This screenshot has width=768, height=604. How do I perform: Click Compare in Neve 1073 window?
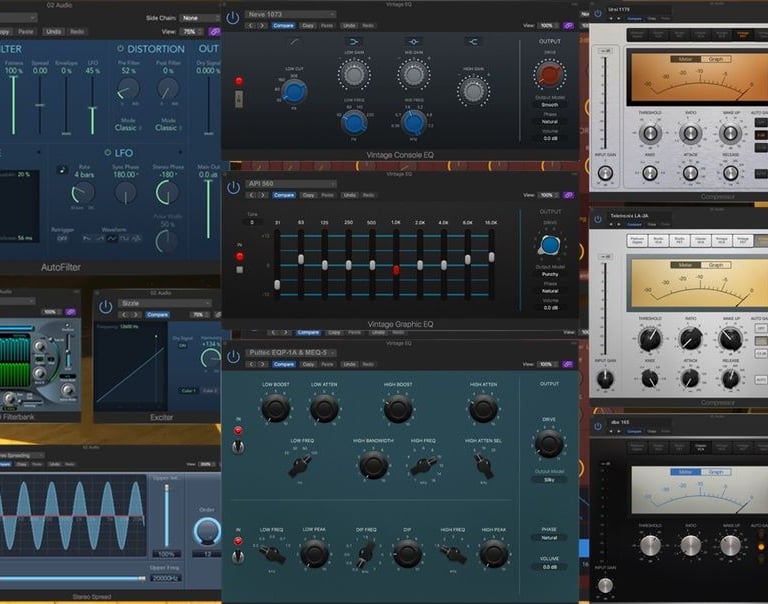[x=283, y=25]
